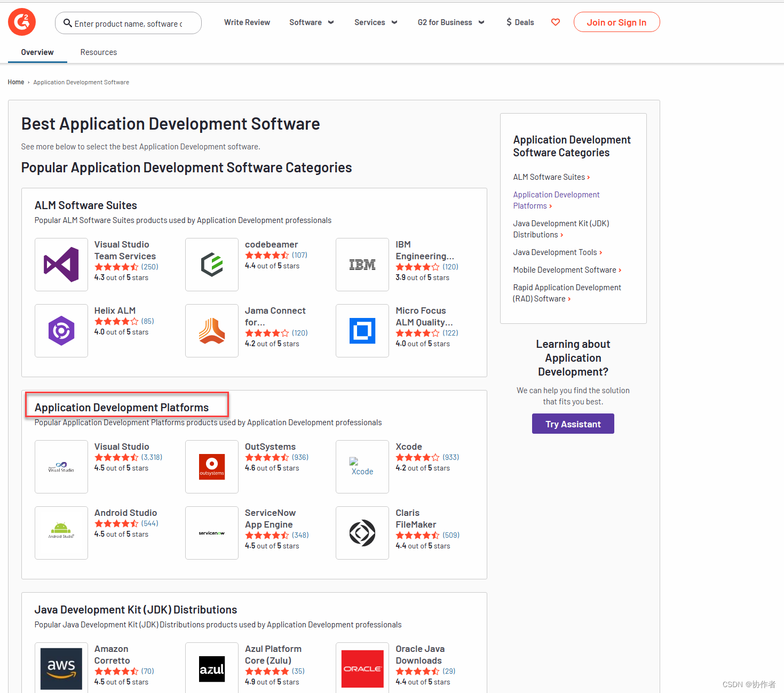Expand the Software dropdown menu
Screen dimensions: 784x693
point(312,22)
